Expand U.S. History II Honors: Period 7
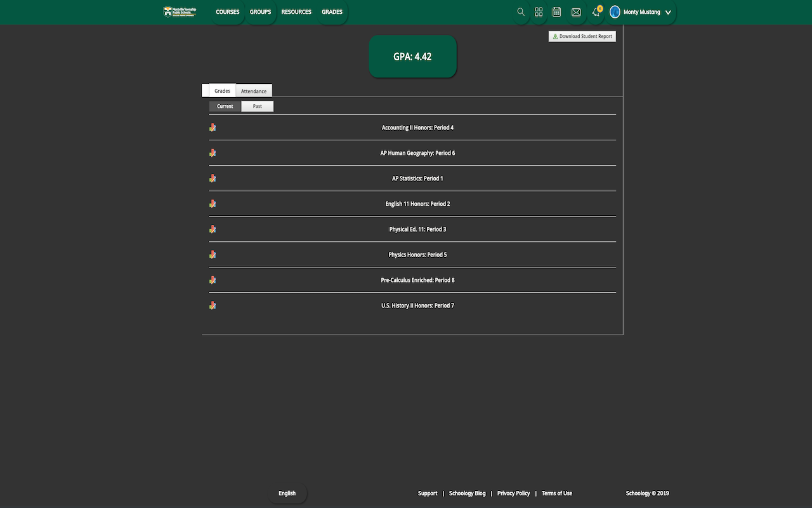The width and height of the screenshot is (812, 508). pos(417,305)
